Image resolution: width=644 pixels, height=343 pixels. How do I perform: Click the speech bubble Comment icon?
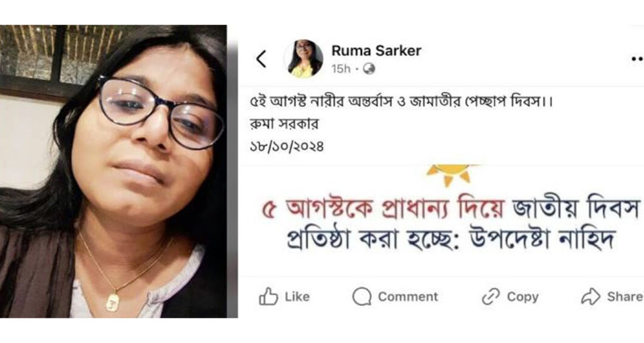point(362,296)
